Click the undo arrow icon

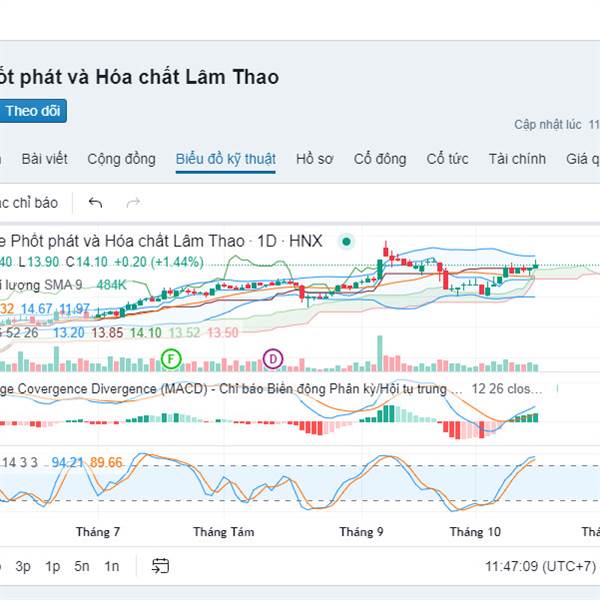[x=95, y=202]
